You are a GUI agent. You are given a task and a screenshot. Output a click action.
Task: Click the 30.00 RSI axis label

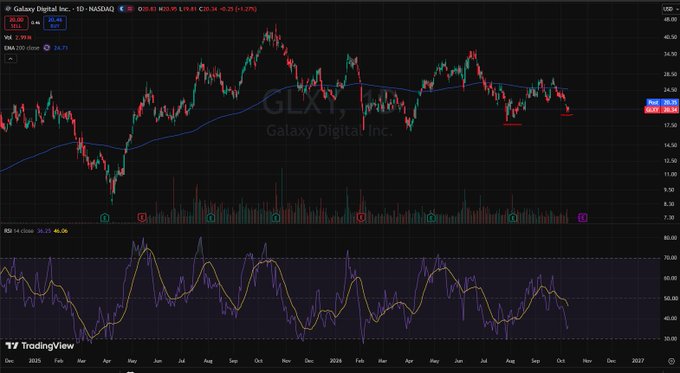coord(670,339)
